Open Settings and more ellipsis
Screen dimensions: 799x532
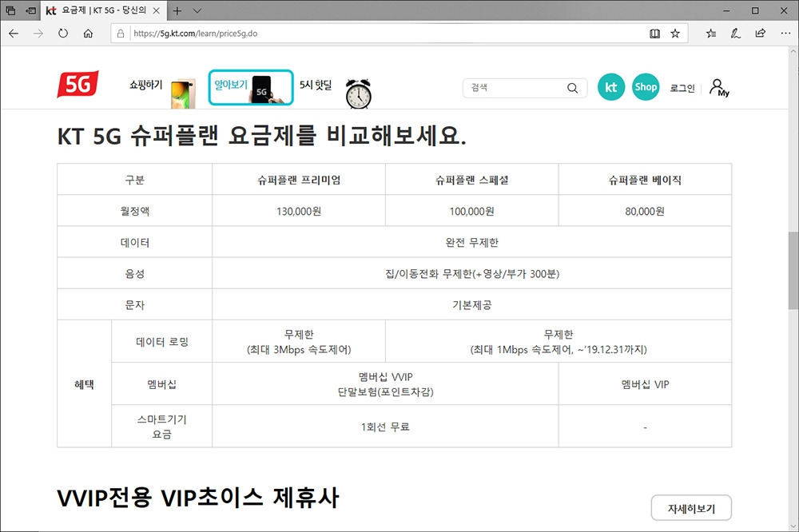(785, 34)
